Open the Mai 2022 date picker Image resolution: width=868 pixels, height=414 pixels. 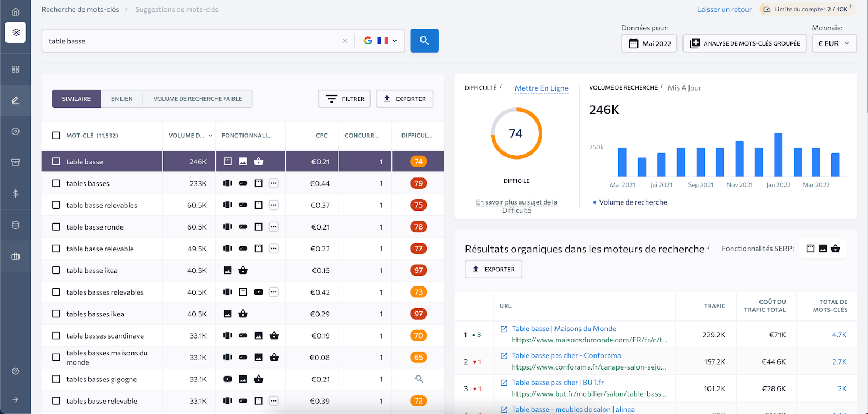point(649,43)
